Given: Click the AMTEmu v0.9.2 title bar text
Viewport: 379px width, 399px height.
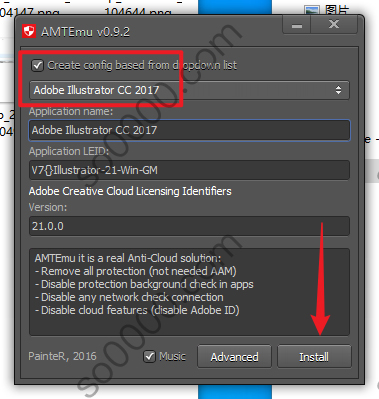Looking at the screenshot, I should 85,32.
